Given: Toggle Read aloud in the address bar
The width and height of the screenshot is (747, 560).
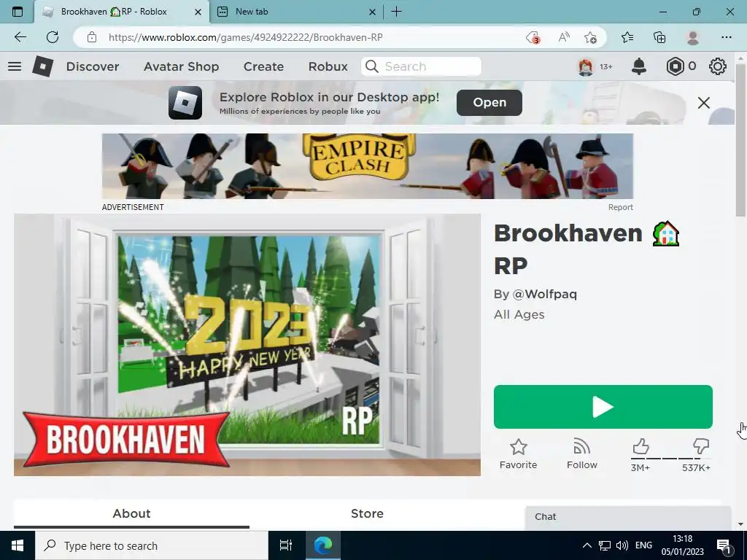Looking at the screenshot, I should [564, 37].
